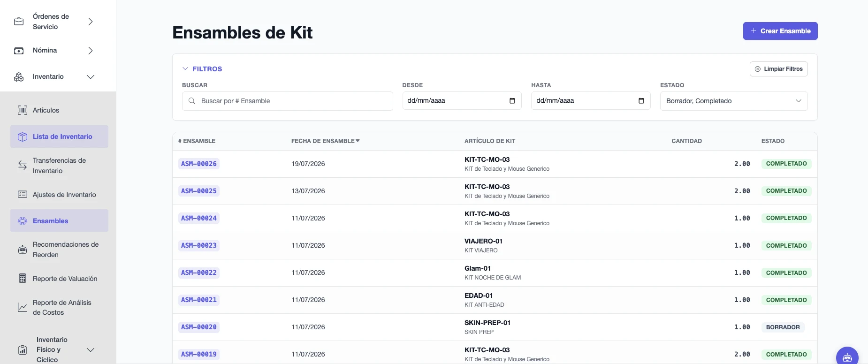Click Limpiar Filtros button

click(779, 69)
